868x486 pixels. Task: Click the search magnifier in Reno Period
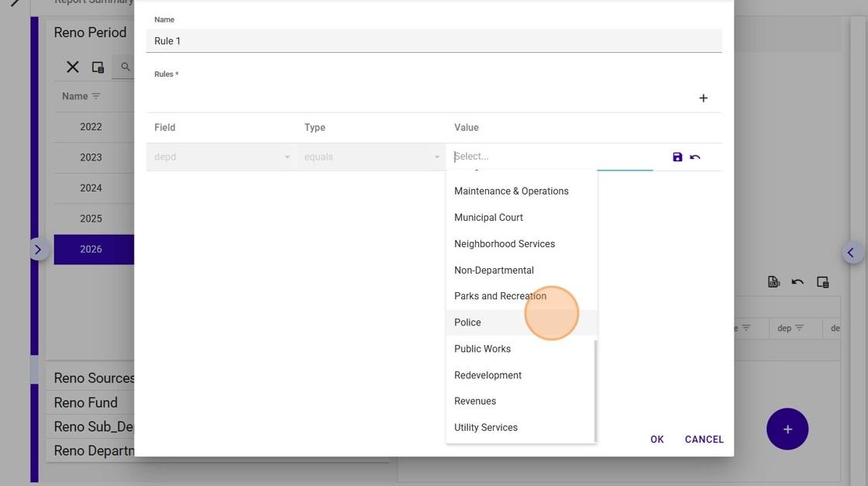tap(126, 67)
